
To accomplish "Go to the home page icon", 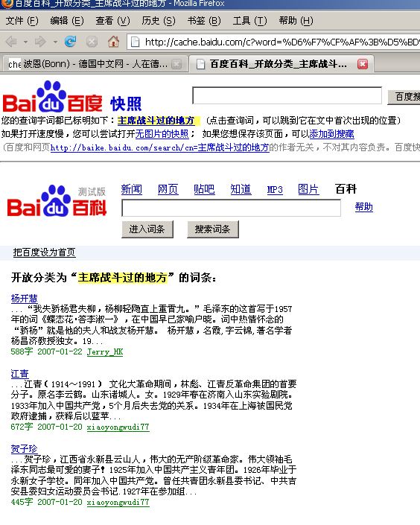I will [x=113, y=42].
